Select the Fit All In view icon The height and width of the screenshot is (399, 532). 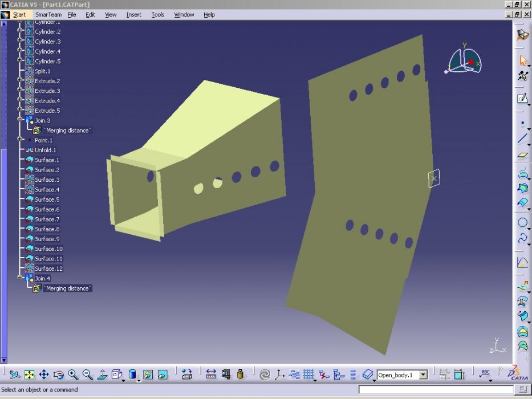pyautogui.click(x=29, y=374)
